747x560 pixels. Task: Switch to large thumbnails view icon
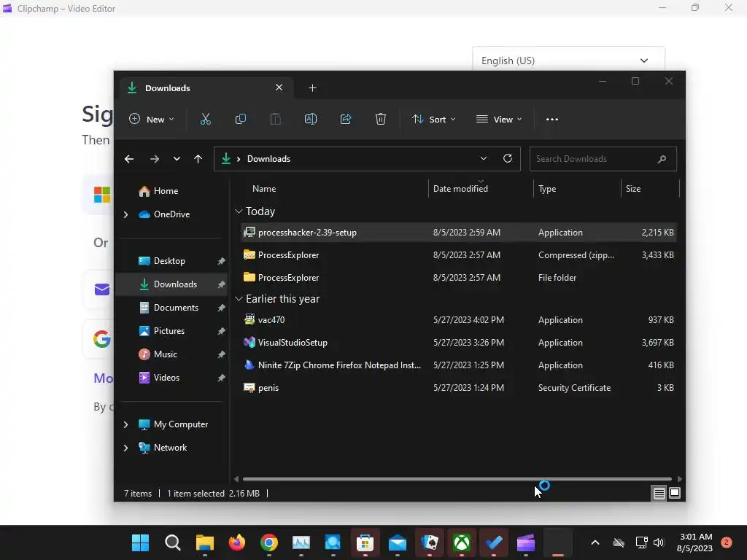(x=675, y=494)
